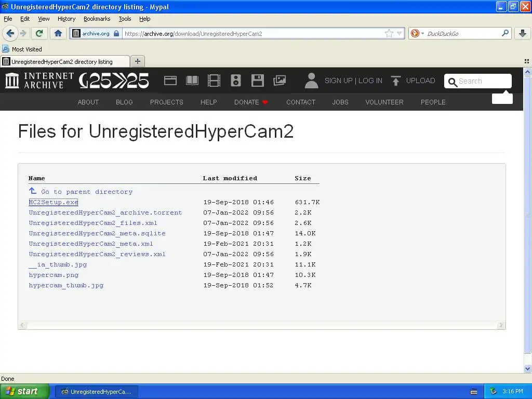Go to ABOUT in the navigation bar
Viewport: 532px width, 399px height.
click(x=88, y=102)
